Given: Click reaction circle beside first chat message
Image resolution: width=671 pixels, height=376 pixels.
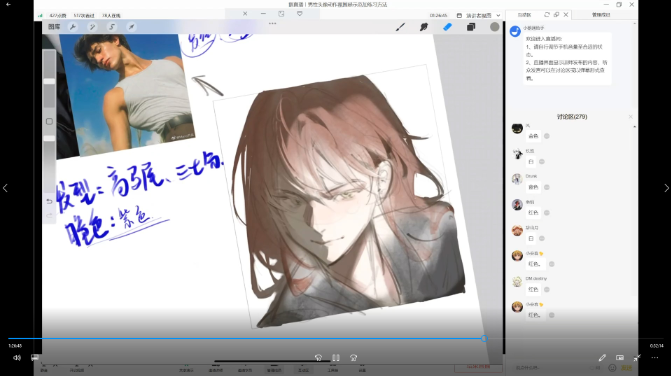Looking at the screenshot, I should (546, 136).
